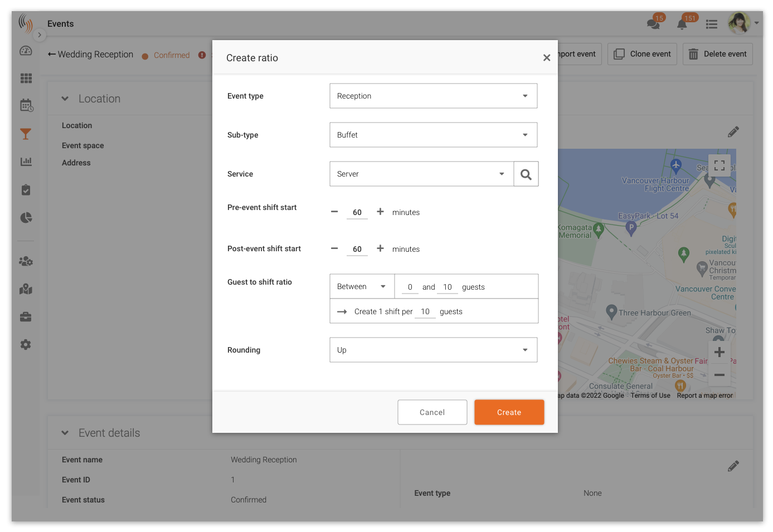Open the settings gear icon in sidebar
The width and height of the screenshot is (773, 532).
coord(26,345)
